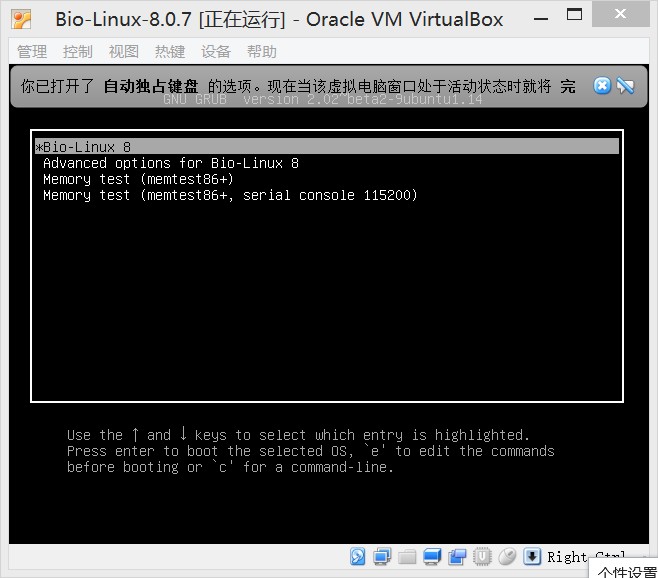Viewport: 658px width, 578px height.
Task: Open the 热键 menu
Action: [x=170, y=52]
